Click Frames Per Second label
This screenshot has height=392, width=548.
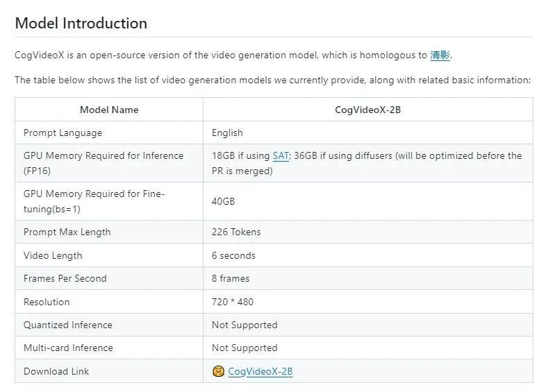coord(65,278)
